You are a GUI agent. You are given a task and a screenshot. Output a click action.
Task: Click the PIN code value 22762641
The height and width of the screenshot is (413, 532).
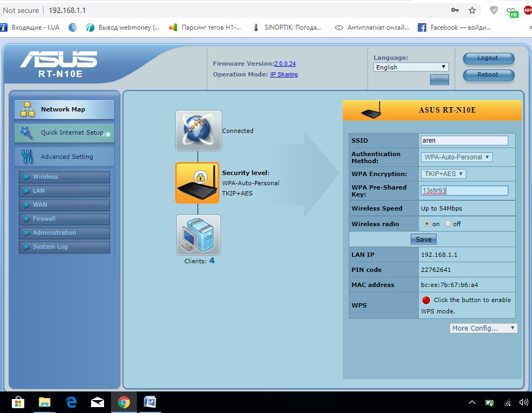pyautogui.click(x=436, y=270)
